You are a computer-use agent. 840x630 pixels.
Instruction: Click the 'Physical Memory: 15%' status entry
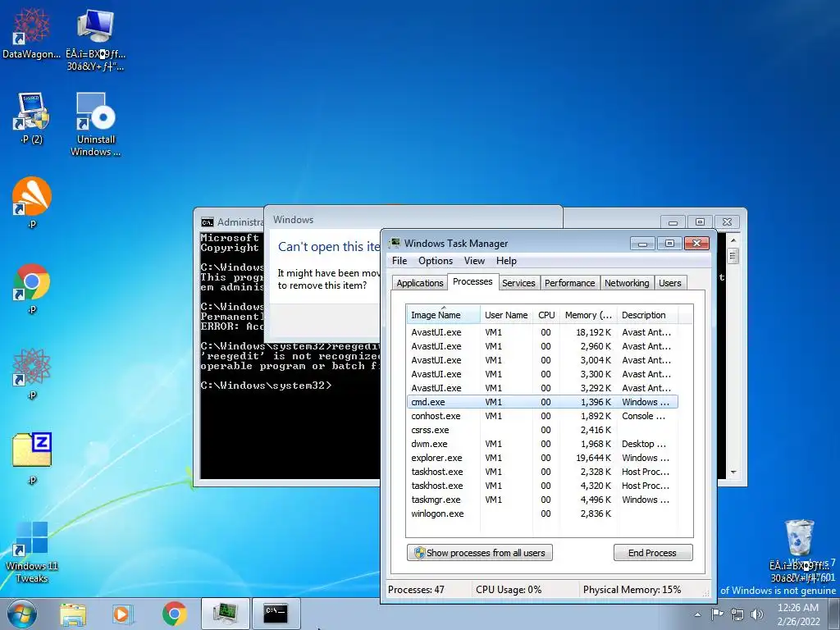click(632, 590)
